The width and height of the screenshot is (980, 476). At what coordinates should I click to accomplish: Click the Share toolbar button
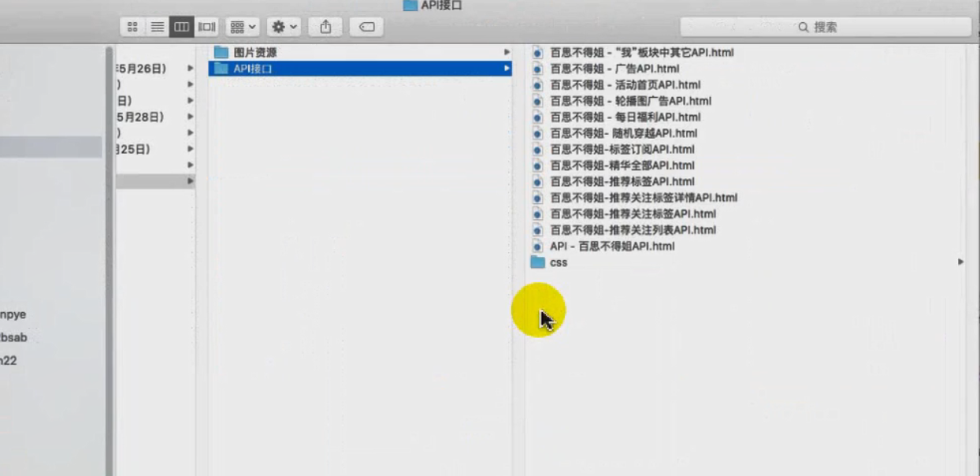click(x=325, y=27)
